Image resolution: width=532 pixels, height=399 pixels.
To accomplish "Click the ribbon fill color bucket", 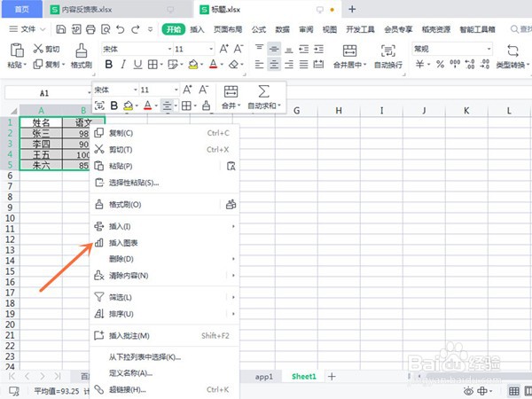I will [193, 64].
